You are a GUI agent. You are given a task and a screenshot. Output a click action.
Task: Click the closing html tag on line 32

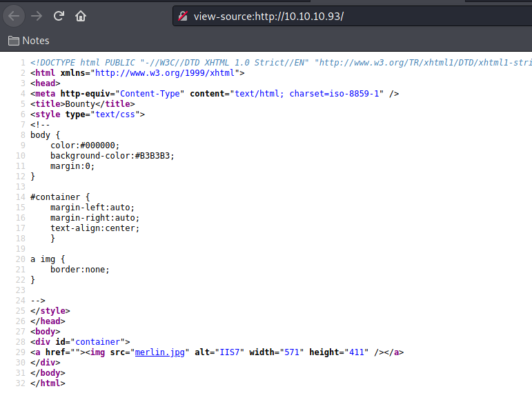pos(48,383)
